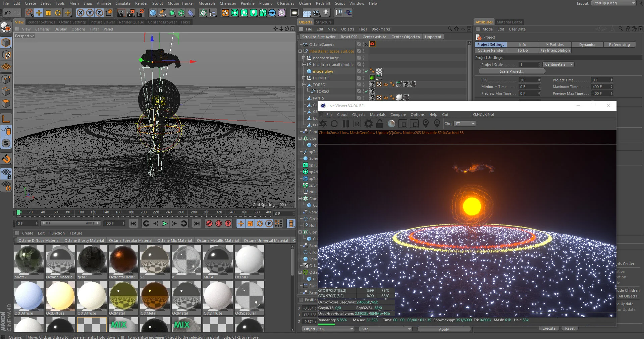
Task: Click the Scale Project... button
Action: tap(512, 71)
